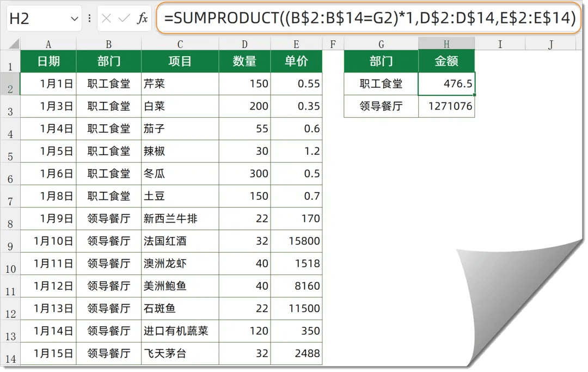
Task: Click the unit price cell 2488
Action: coord(296,353)
